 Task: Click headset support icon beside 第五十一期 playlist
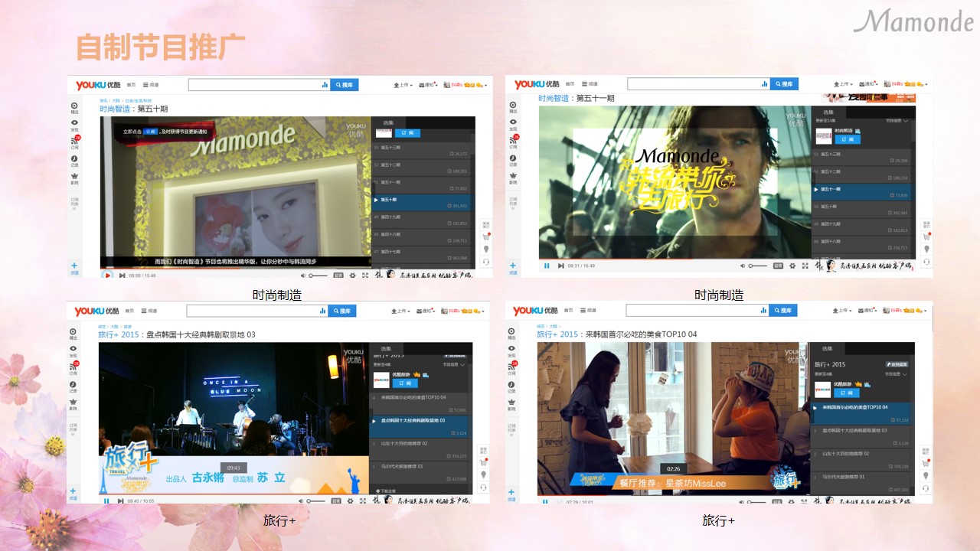926,261
